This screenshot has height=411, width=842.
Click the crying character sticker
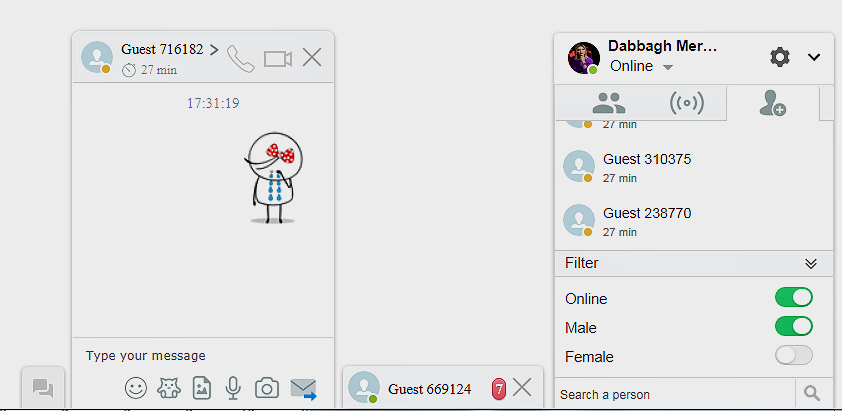click(274, 178)
